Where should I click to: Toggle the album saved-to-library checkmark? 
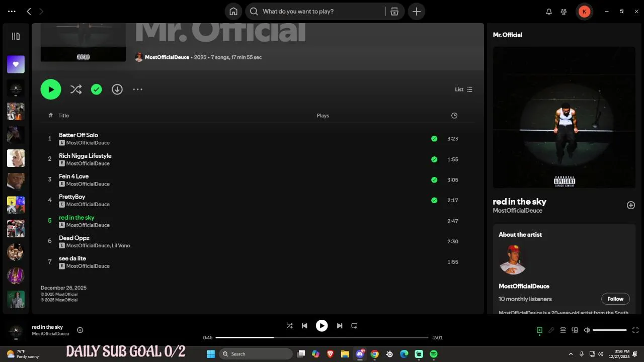click(x=97, y=89)
